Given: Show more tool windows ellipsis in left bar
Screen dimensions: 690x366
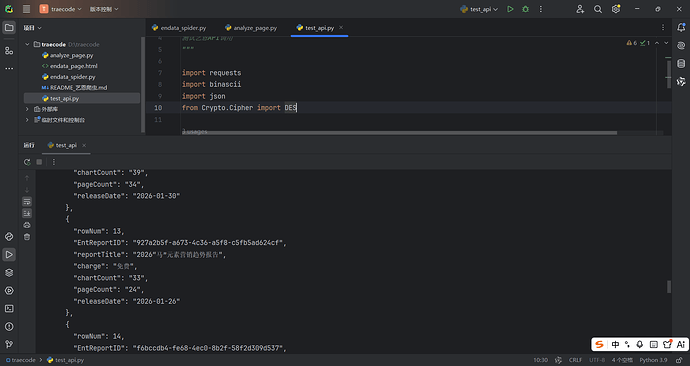Looking at the screenshot, I should (x=9, y=69).
